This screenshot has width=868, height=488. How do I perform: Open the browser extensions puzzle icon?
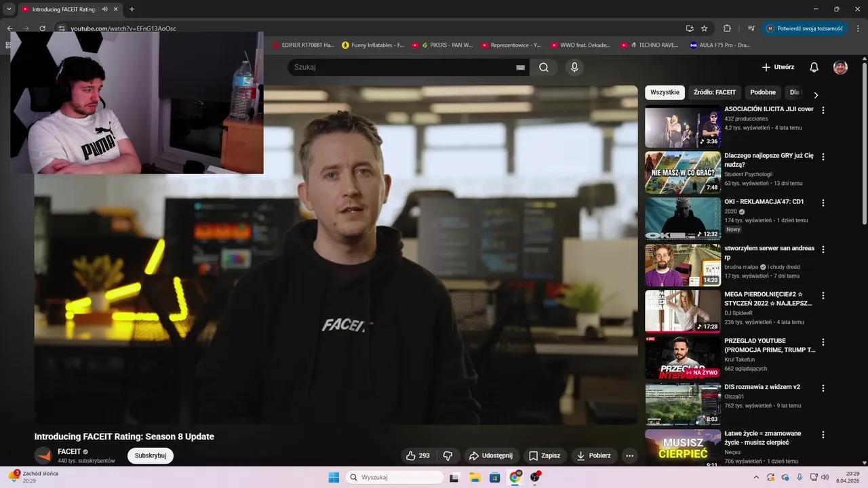[x=727, y=28]
